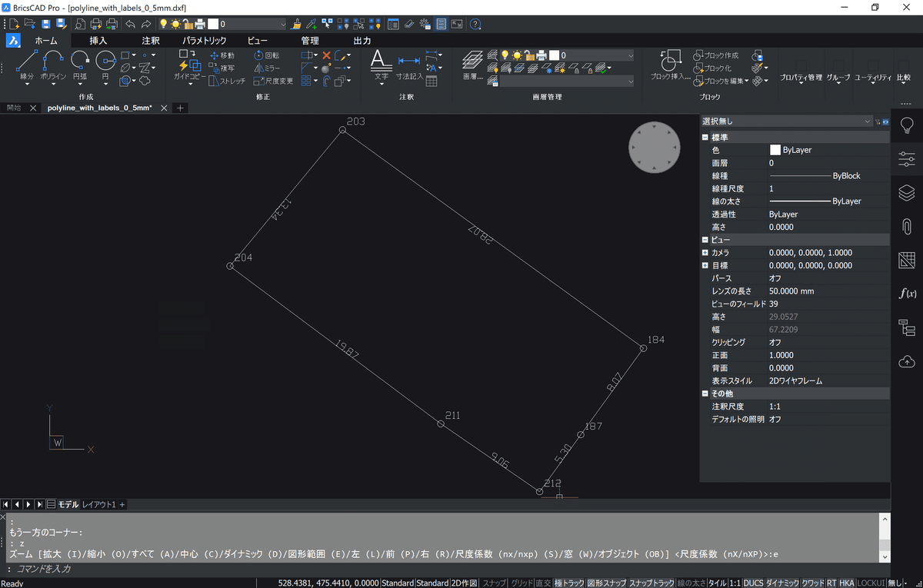Collapse the その他 section in Properties
Screen dimensions: 923x588
tap(705, 394)
